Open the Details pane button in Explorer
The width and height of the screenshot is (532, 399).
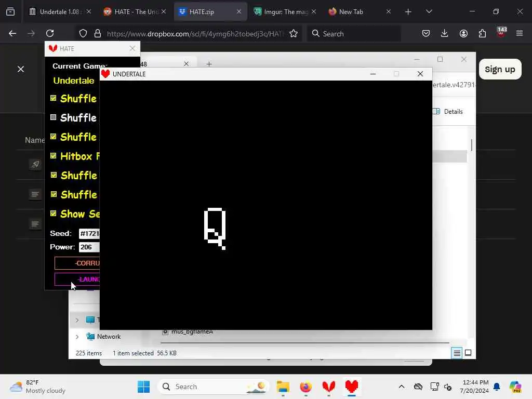pyautogui.click(x=448, y=112)
